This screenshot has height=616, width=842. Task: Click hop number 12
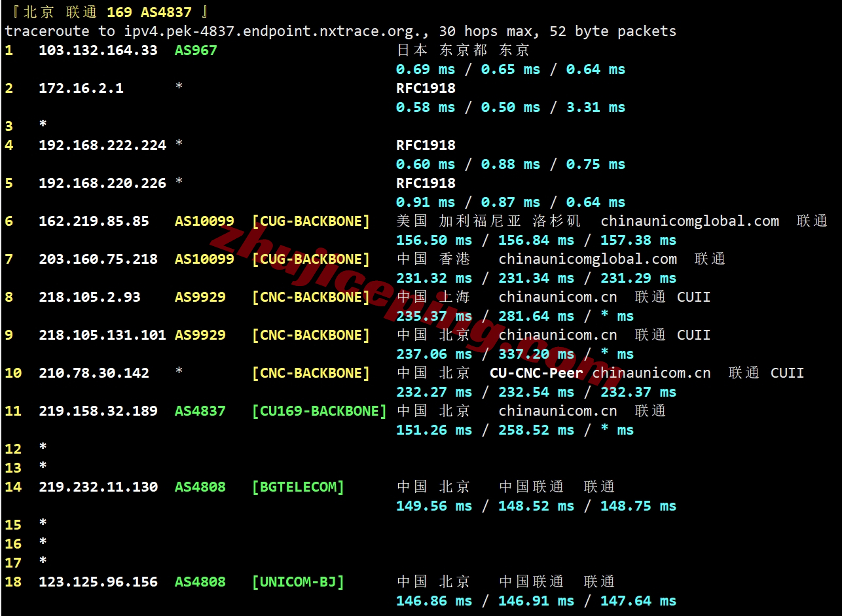(13, 448)
